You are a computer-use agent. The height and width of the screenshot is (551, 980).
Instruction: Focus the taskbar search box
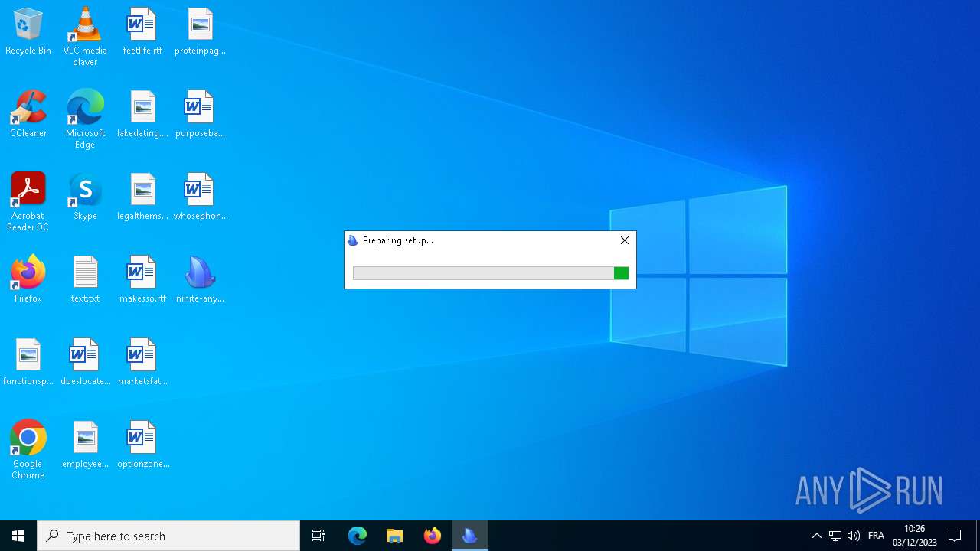pyautogui.click(x=168, y=536)
